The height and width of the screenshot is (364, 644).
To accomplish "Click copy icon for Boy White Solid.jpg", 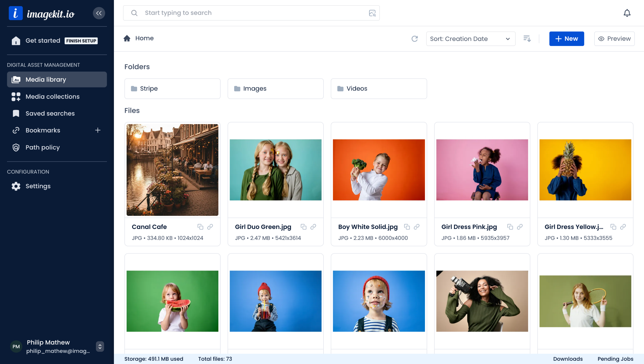I will (x=407, y=227).
